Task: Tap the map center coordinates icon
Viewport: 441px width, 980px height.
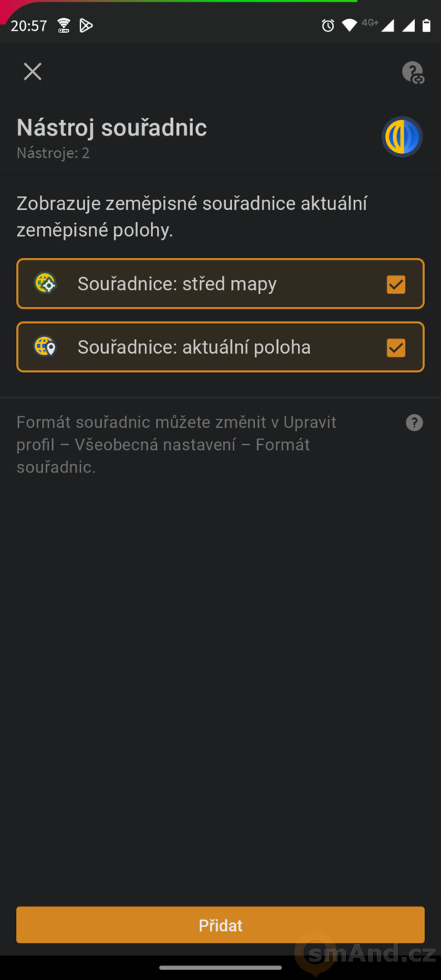Action: [46, 283]
